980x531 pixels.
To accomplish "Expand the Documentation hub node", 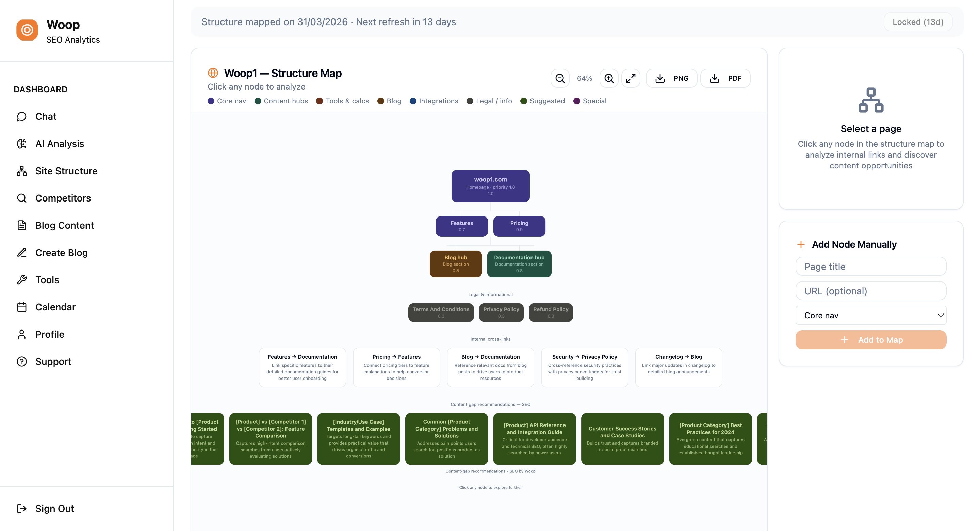I will [x=519, y=263].
